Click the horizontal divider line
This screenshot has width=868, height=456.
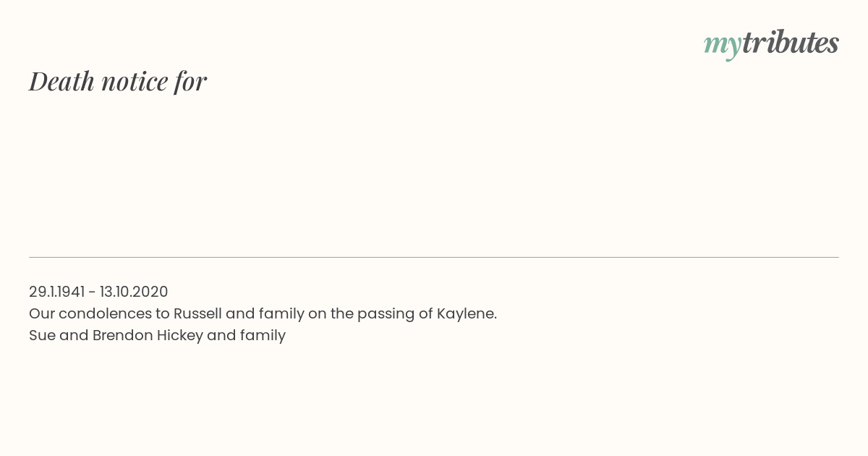[434, 257]
